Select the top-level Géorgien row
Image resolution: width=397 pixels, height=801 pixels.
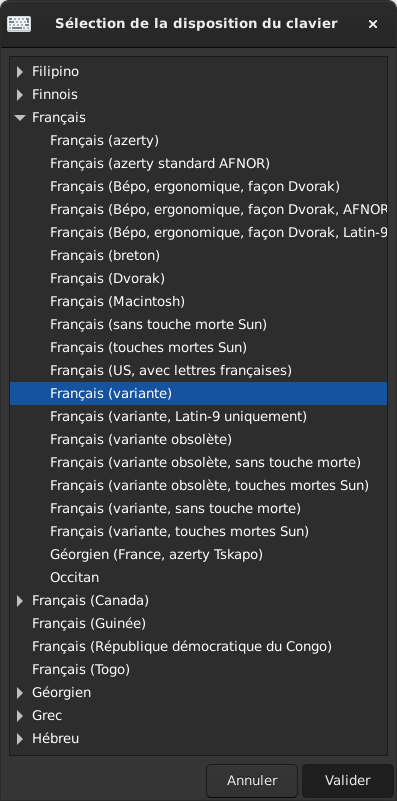tap(198, 692)
